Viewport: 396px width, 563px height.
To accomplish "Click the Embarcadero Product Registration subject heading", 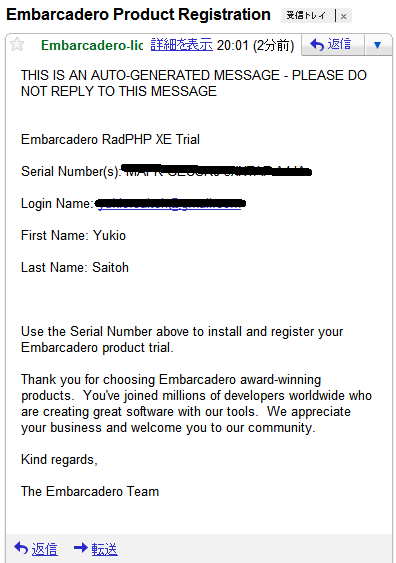I will click(139, 15).
